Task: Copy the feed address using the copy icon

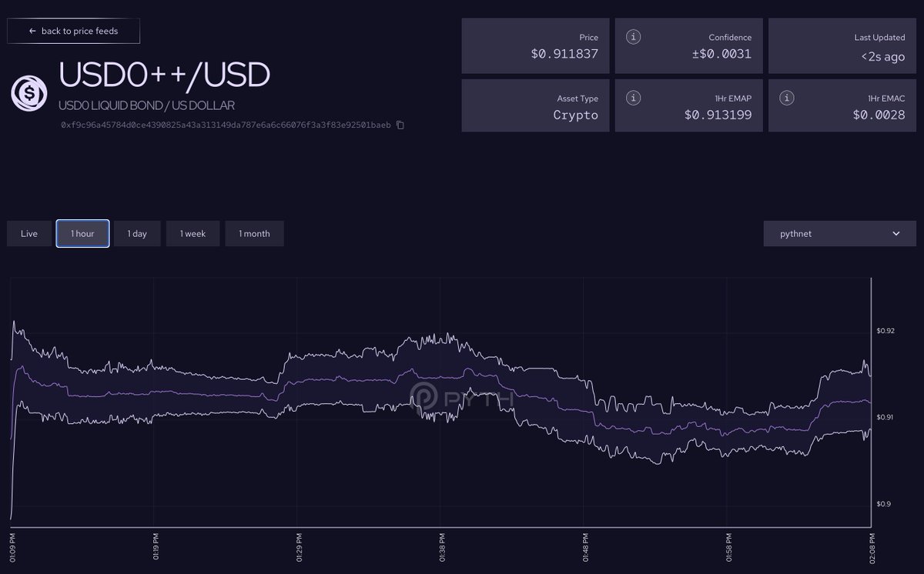Action: pos(399,124)
